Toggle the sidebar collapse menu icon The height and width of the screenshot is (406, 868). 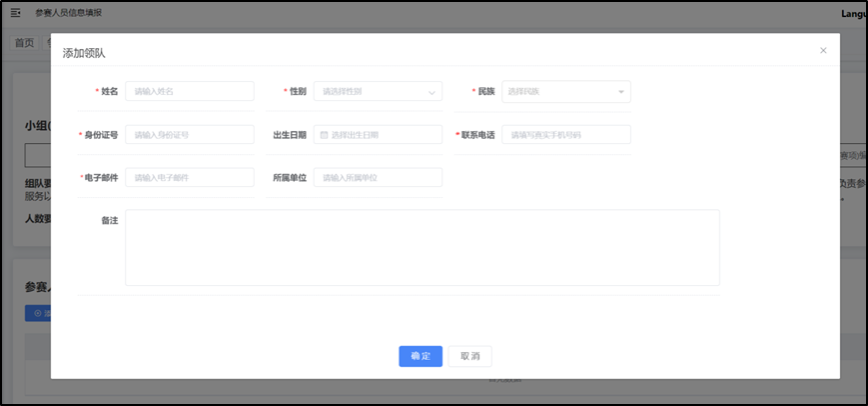coord(16,12)
